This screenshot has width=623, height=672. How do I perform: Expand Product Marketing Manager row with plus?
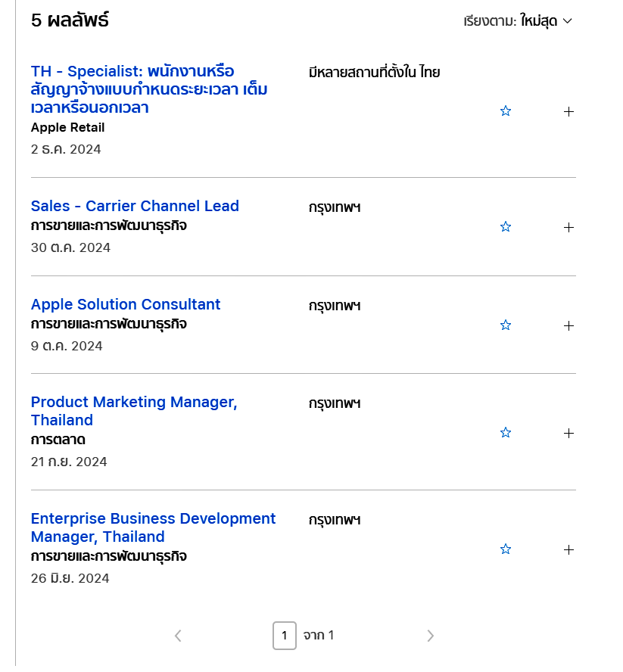pyautogui.click(x=569, y=434)
